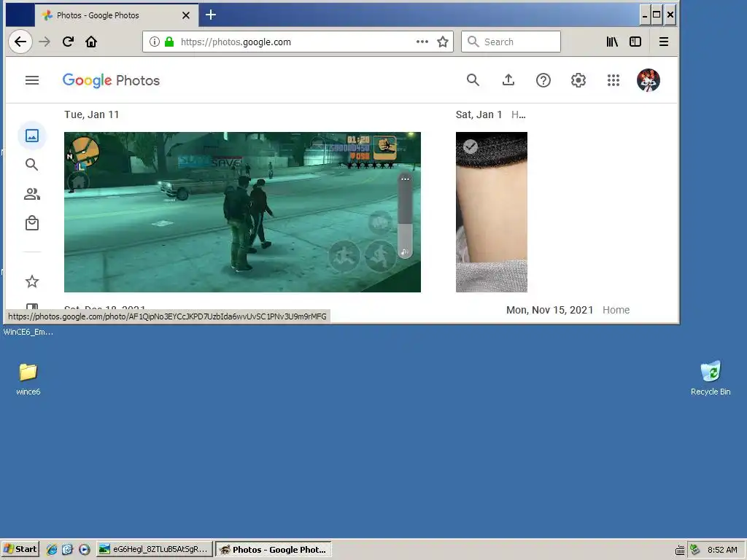747x560 pixels.
Task: Minimize the browser window
Action: [645, 15]
